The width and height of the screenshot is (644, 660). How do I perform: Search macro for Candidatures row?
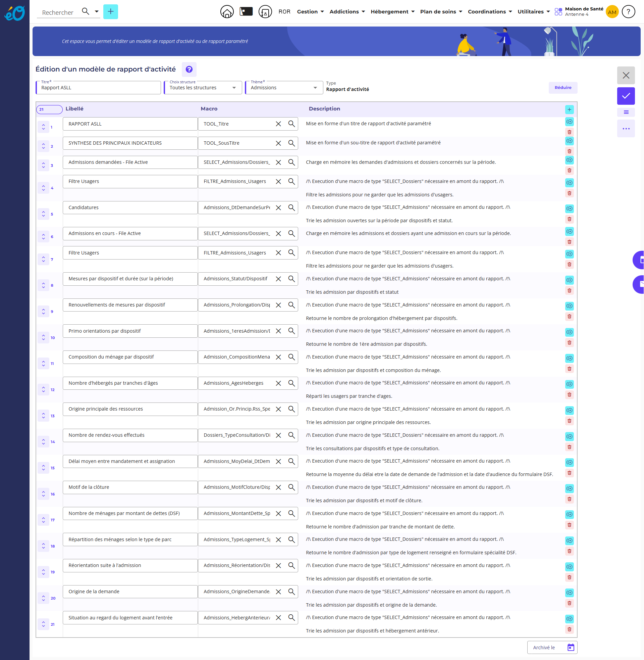291,207
